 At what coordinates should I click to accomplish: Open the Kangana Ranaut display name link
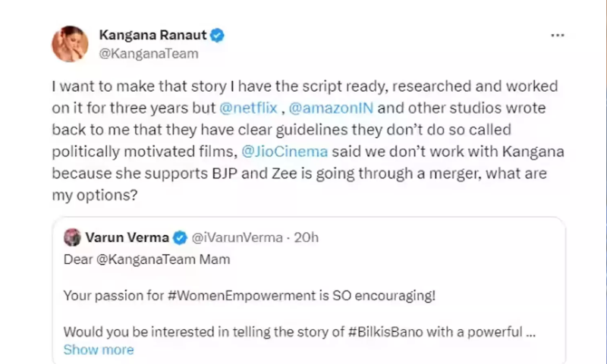(153, 36)
